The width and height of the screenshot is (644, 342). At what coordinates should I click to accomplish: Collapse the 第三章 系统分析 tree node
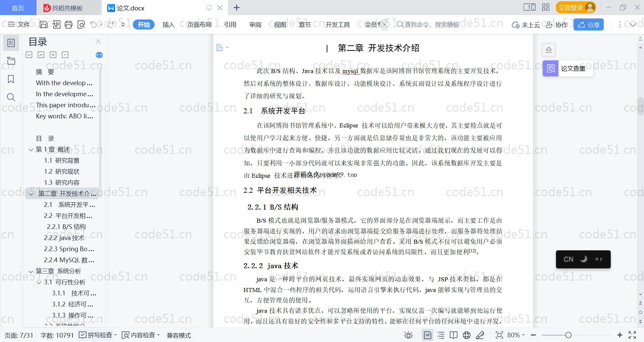[31, 271]
